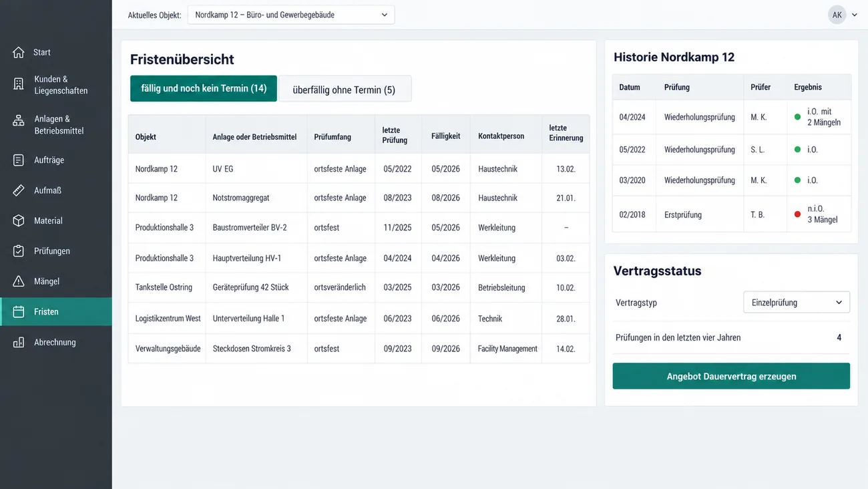Click the Aufmaß ruler icon

[x=19, y=190]
